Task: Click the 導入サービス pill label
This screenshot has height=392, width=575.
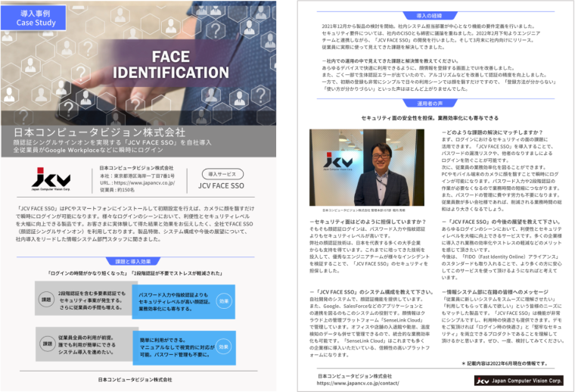Action: click(x=222, y=174)
